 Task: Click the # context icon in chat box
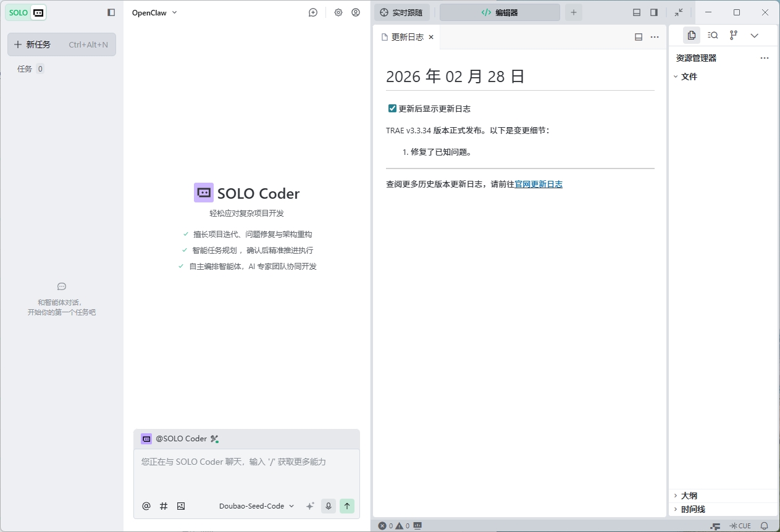[x=164, y=506]
